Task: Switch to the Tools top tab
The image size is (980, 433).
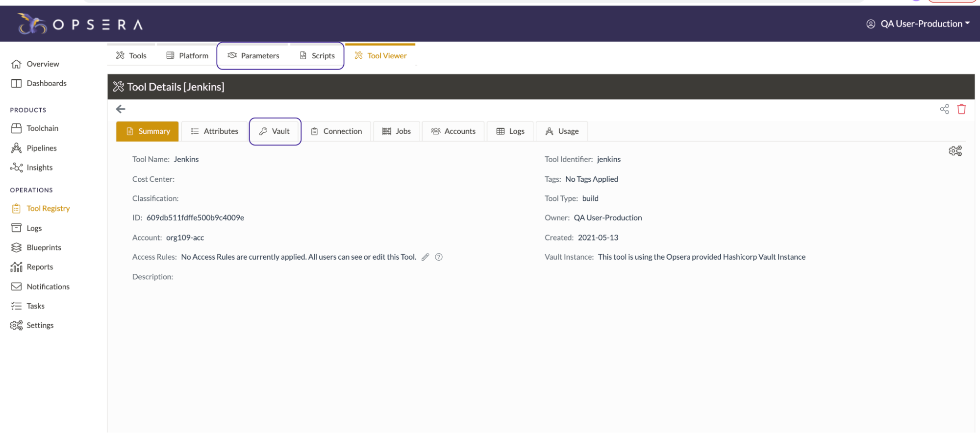Action: [x=131, y=56]
